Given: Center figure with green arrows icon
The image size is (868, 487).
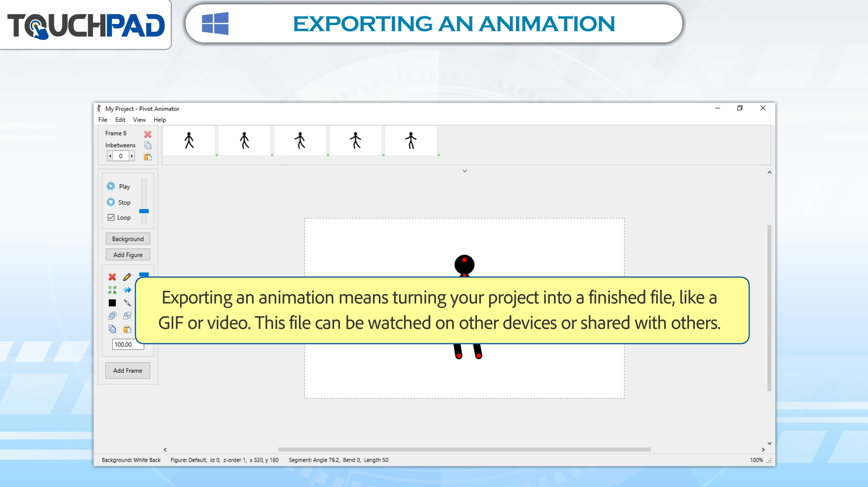Looking at the screenshot, I should tap(112, 290).
